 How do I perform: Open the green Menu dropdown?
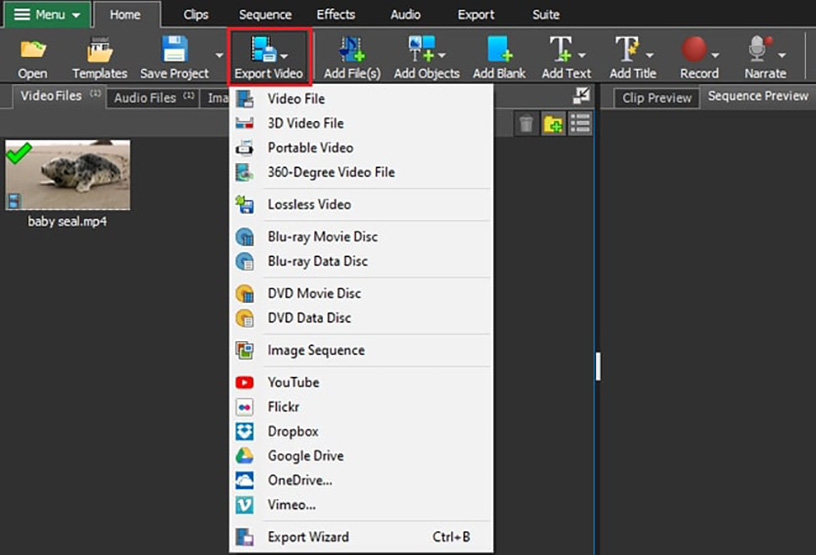47,15
